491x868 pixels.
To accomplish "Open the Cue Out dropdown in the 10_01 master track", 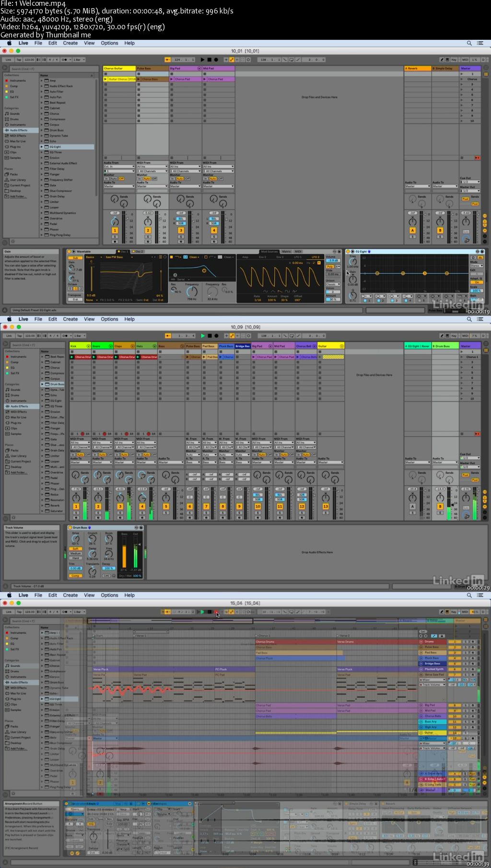I will [x=470, y=182].
